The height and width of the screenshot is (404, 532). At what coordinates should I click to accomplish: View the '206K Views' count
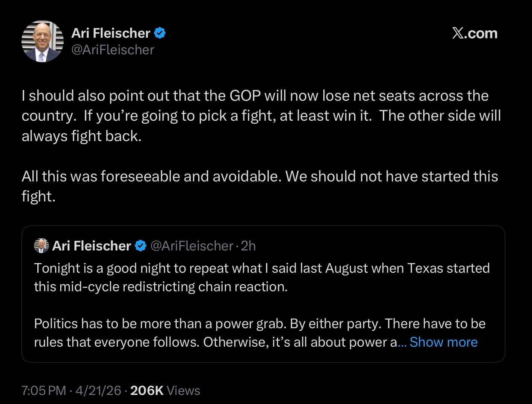165,390
